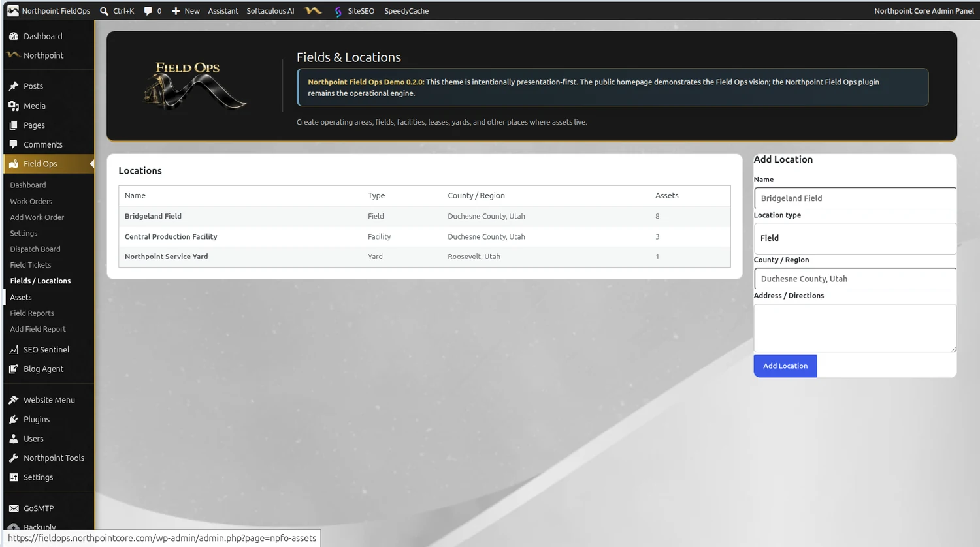Open the Assistant link in admin bar

tap(223, 11)
